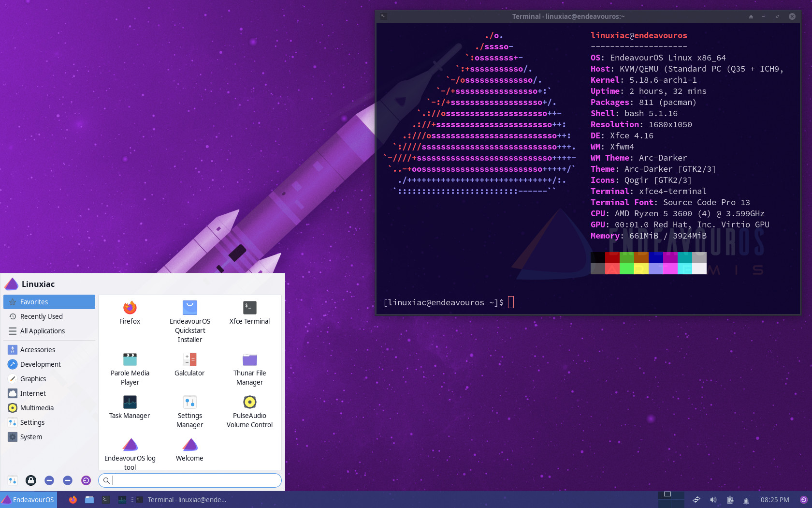Lock the screen via the padlock icon
The image size is (812, 508).
click(x=31, y=480)
